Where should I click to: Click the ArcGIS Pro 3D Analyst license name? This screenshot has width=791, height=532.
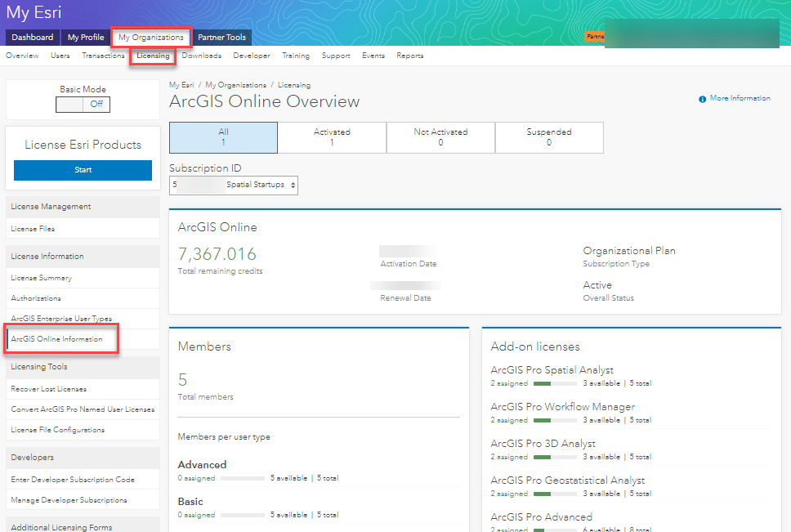pos(543,444)
